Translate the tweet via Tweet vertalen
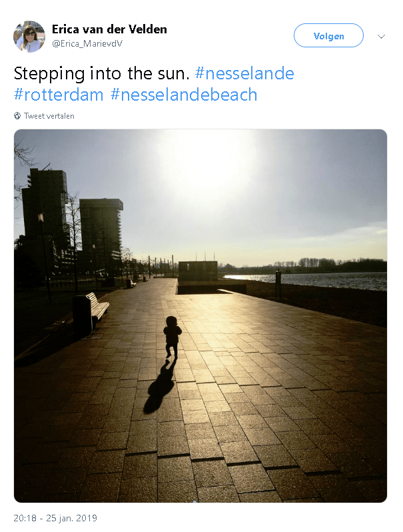This screenshot has height=532, width=403. pos(49,116)
